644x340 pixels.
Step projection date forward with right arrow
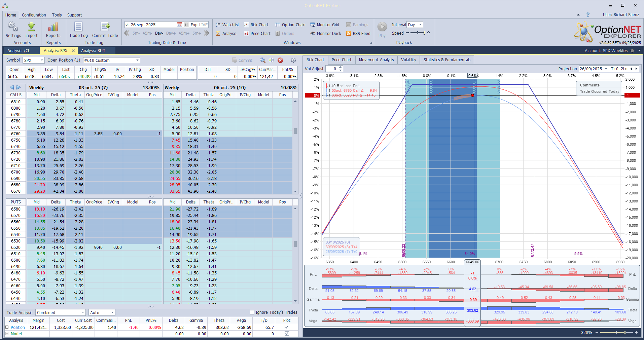[x=636, y=69]
